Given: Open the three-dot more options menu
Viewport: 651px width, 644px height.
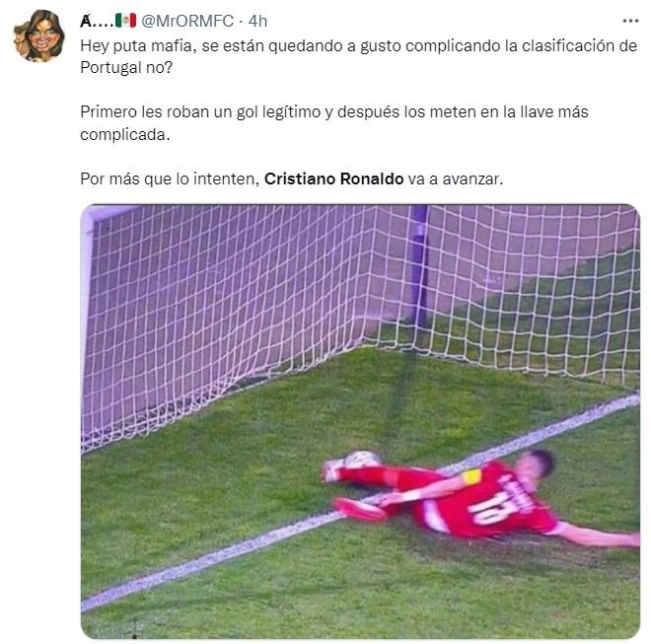Looking at the screenshot, I should [x=630, y=21].
